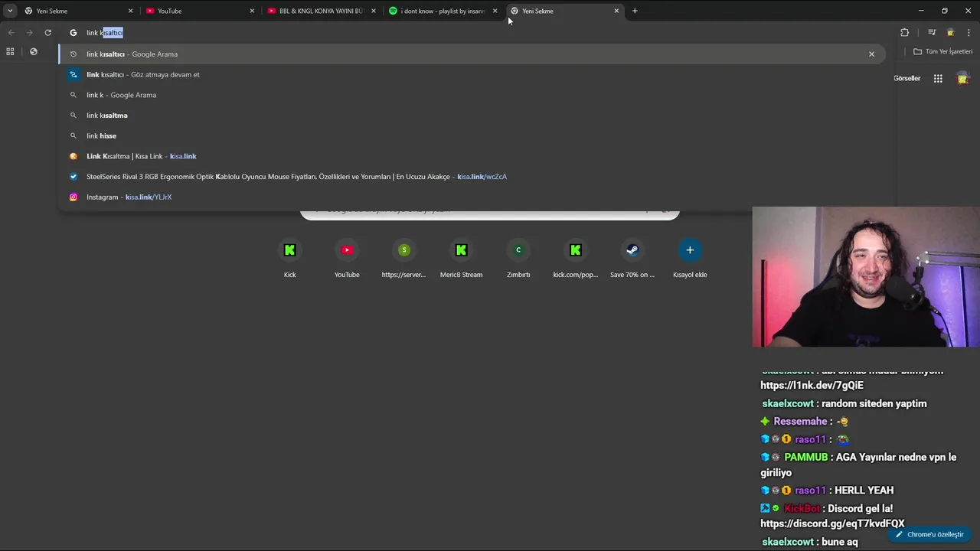This screenshot has width=980, height=551.
Task: Close the YouTube tab
Action: [252, 11]
